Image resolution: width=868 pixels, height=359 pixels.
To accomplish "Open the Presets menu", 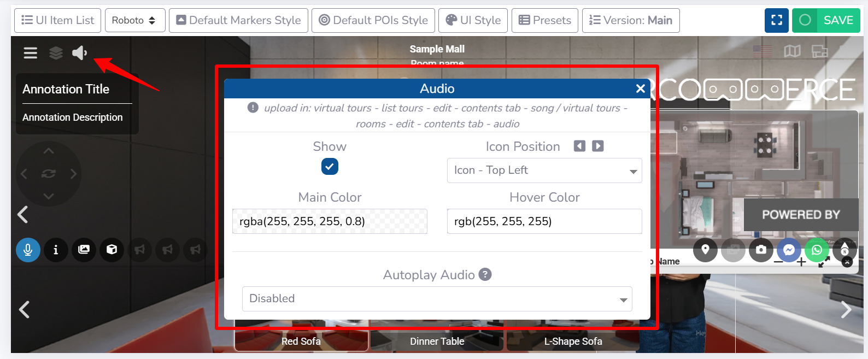I will (x=544, y=20).
